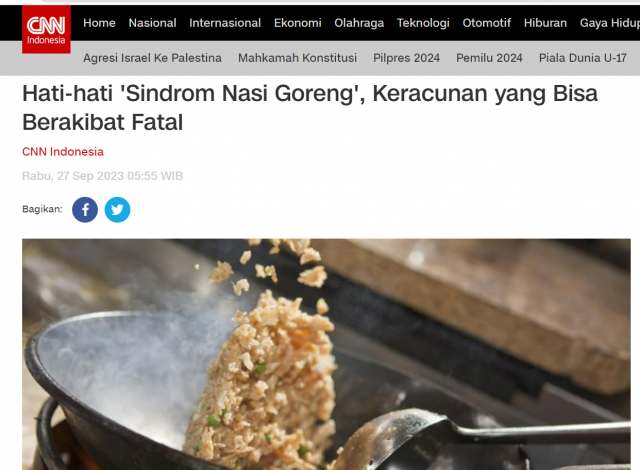Open Agresi Israel Ke Palestina topic

click(152, 58)
